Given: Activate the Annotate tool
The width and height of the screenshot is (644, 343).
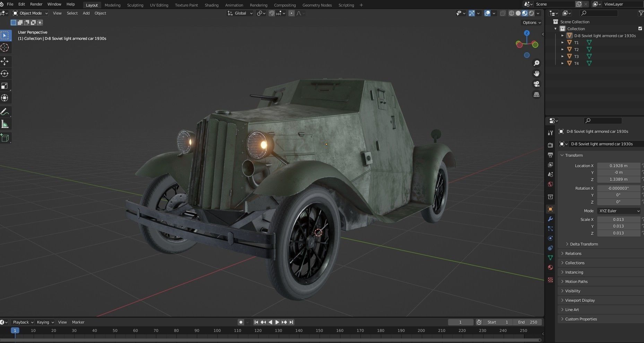Looking at the screenshot, I should [5, 112].
